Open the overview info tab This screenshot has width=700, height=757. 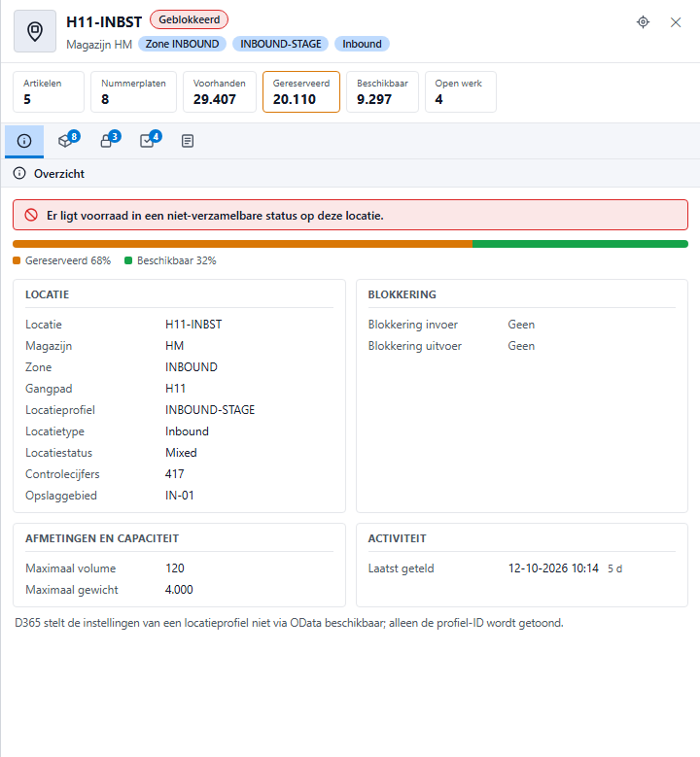click(24, 141)
